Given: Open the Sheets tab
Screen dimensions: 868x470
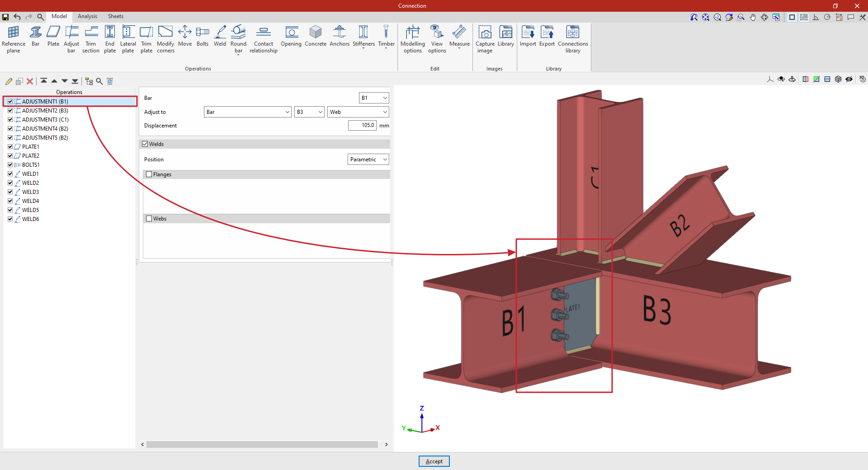Looking at the screenshot, I should (115, 16).
